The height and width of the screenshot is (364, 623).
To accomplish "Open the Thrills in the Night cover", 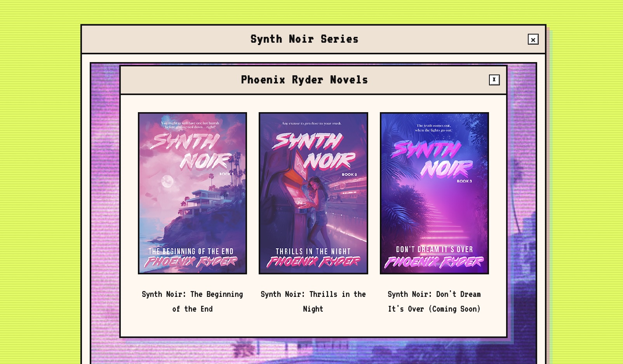I will 313,193.
